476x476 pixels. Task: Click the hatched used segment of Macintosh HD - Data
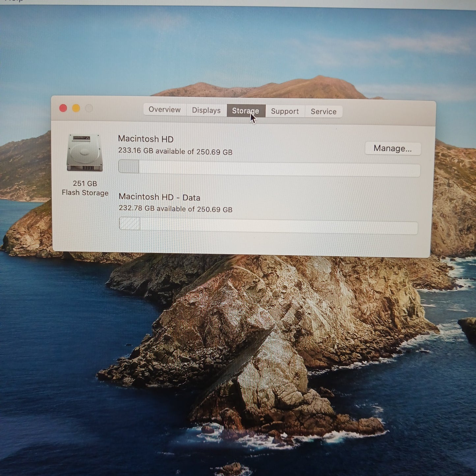click(129, 224)
